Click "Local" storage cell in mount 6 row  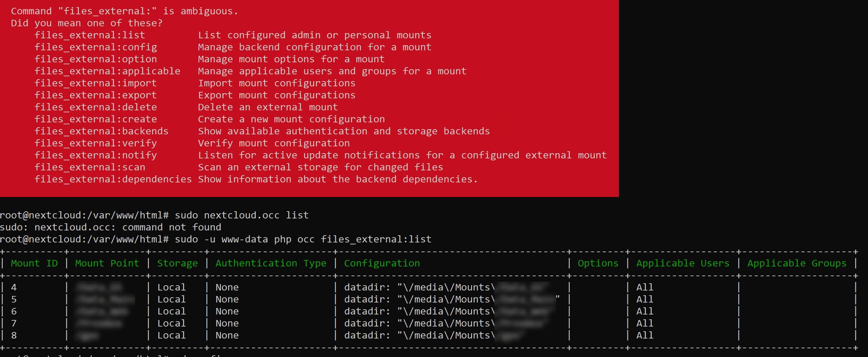[x=171, y=311]
